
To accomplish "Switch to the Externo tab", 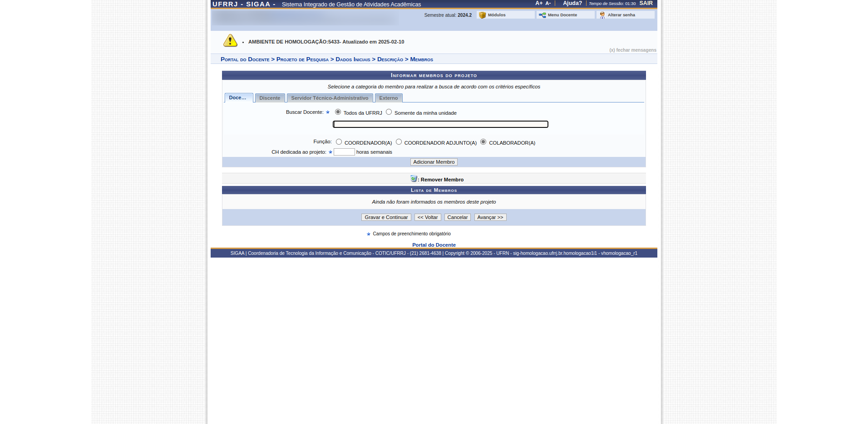I will coord(388,98).
